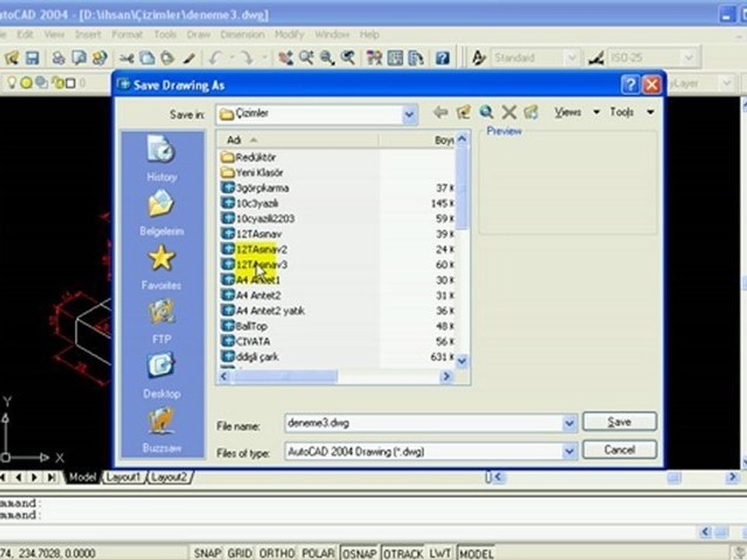Image resolution: width=747 pixels, height=560 pixels.
Task: Click the Back arrow in dialog toolbar
Action: click(x=440, y=112)
